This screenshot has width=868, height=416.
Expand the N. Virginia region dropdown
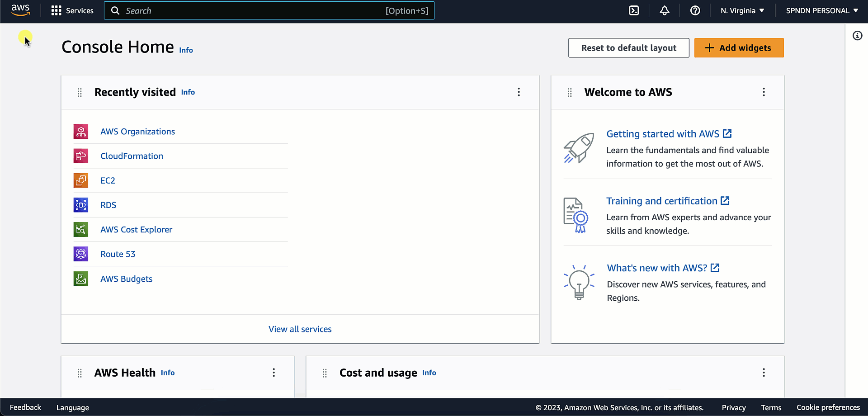(742, 10)
